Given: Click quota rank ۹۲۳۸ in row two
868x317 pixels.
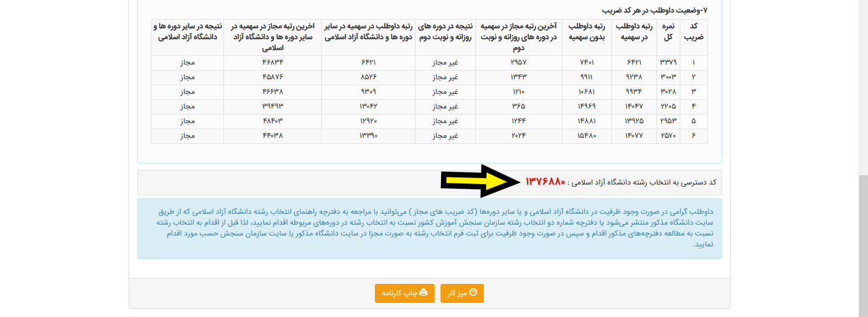Looking at the screenshot, I should pos(634,77).
